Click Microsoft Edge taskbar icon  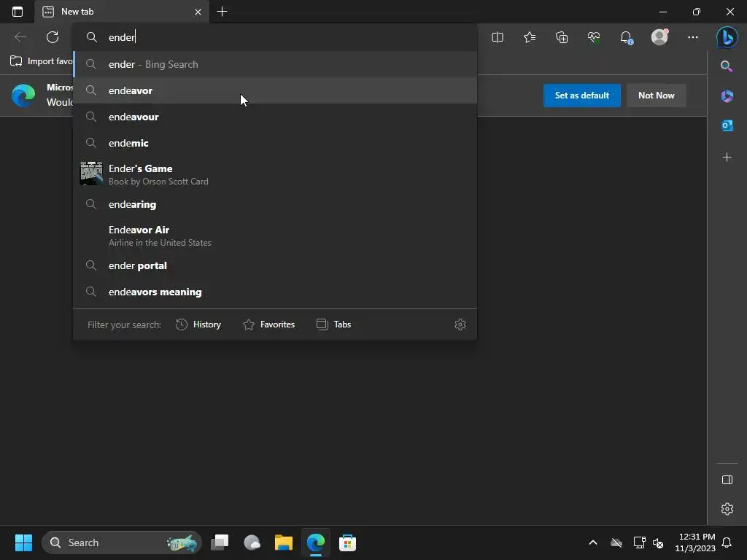(x=315, y=542)
